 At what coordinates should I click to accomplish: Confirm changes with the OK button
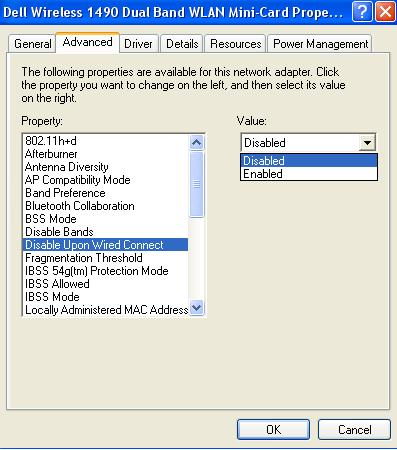(x=273, y=430)
